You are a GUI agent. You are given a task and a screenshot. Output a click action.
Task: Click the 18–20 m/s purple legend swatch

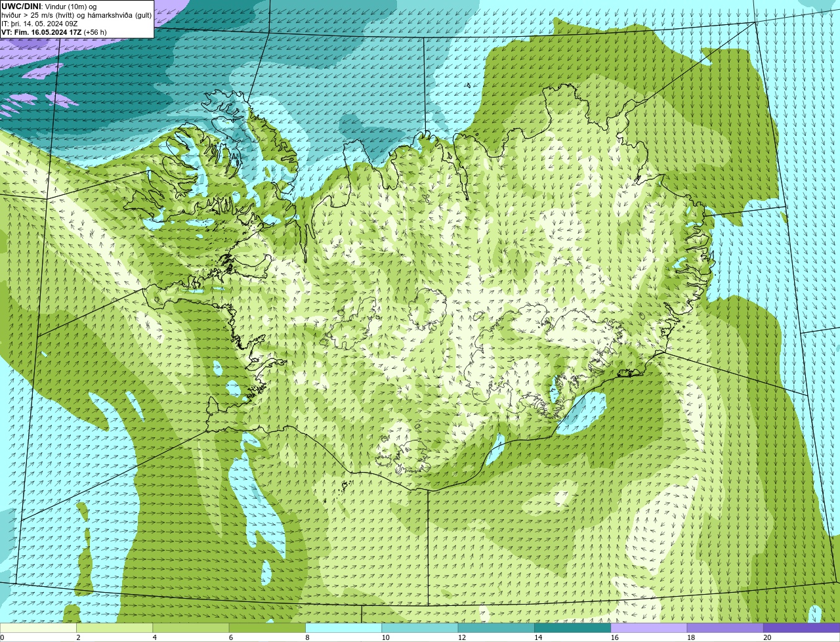pos(725,628)
